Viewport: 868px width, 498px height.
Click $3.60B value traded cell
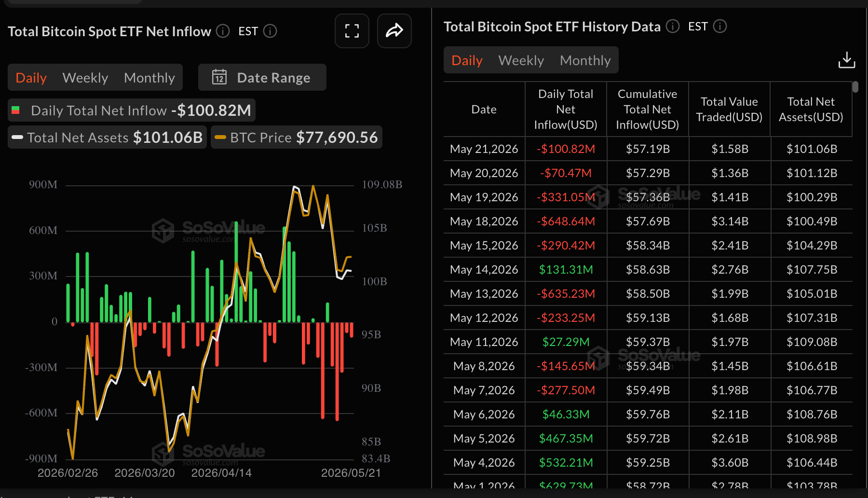730,463
